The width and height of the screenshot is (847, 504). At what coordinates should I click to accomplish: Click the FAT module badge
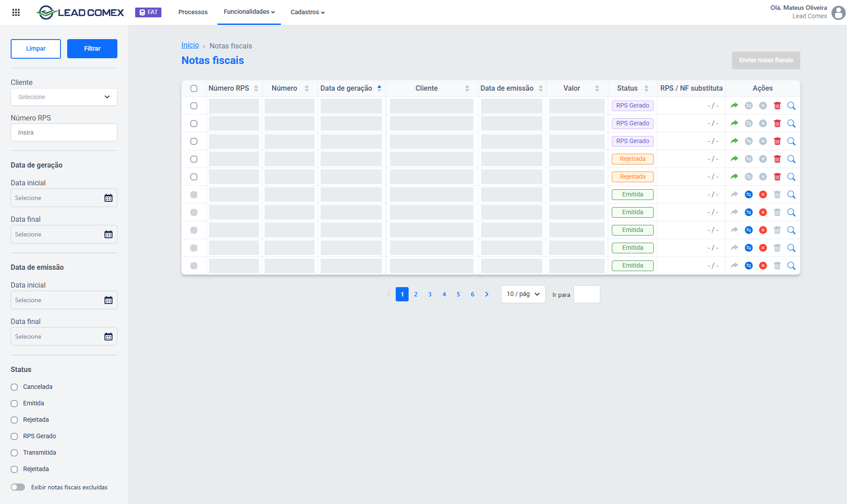tap(148, 12)
